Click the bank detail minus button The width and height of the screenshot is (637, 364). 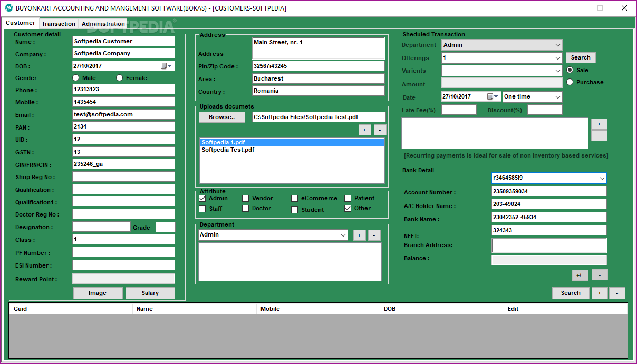click(x=600, y=275)
